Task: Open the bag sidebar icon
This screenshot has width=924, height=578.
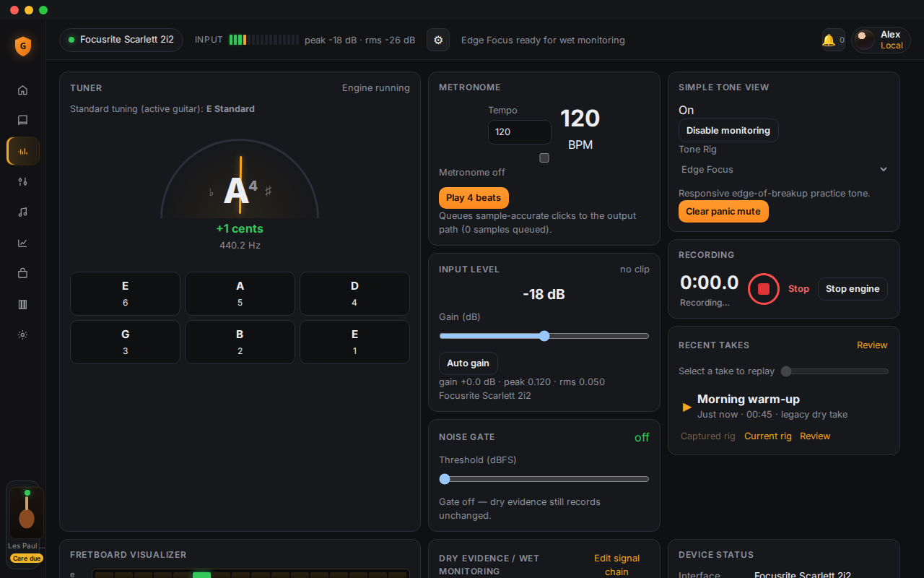Action: point(22,273)
